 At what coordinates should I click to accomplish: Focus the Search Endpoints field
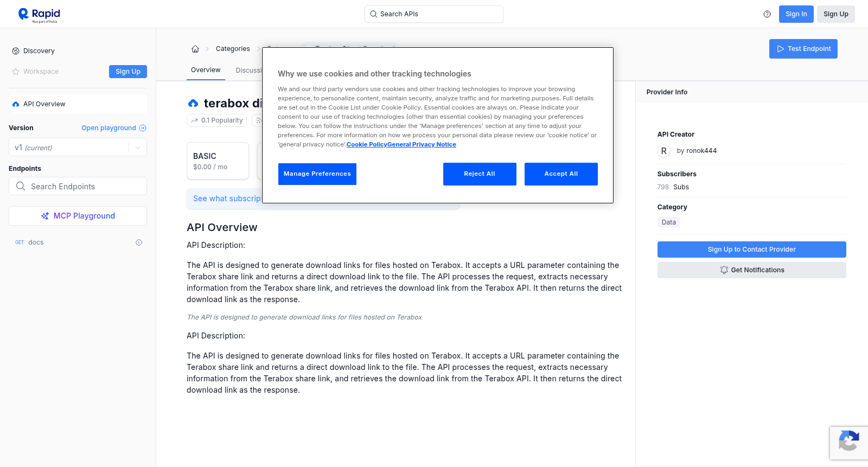coord(78,186)
